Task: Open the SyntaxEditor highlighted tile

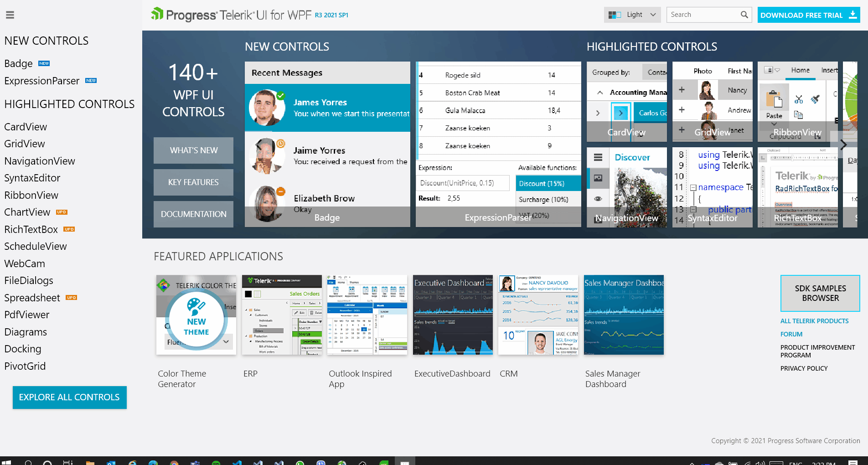Action: point(712,187)
